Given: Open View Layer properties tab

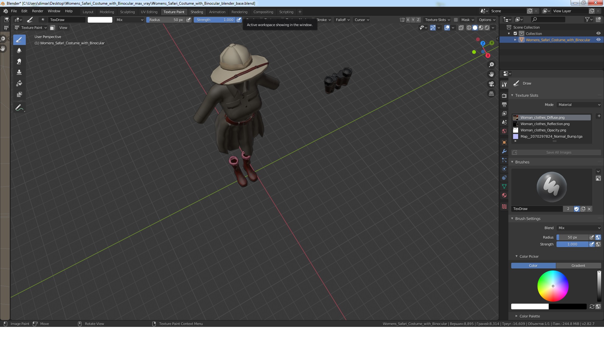Looking at the screenshot, I should (x=504, y=113).
